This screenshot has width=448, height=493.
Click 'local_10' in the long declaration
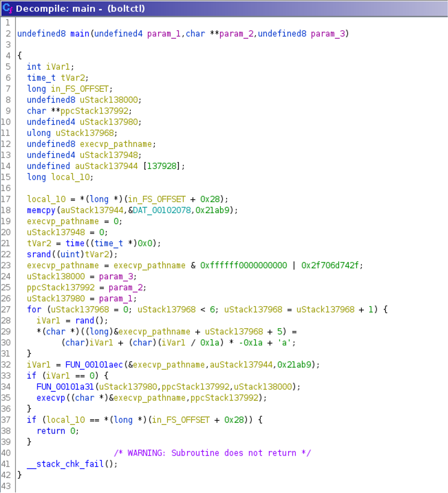70,177
